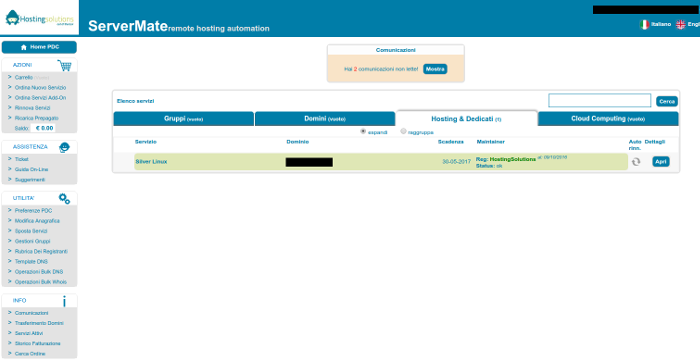Screen dimensions: 700x361
Task: Open Rubrica Dei Registranti
Action: tap(41, 252)
